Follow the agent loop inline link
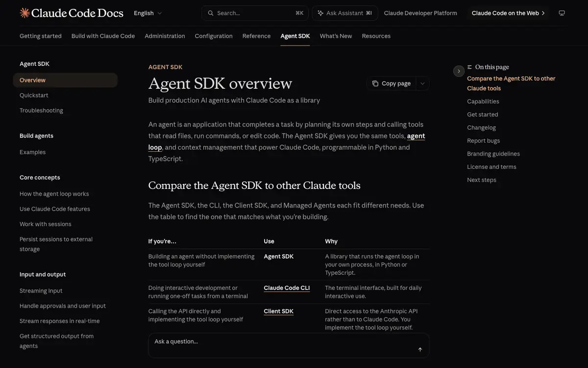The height and width of the screenshot is (368, 588). coord(416,136)
